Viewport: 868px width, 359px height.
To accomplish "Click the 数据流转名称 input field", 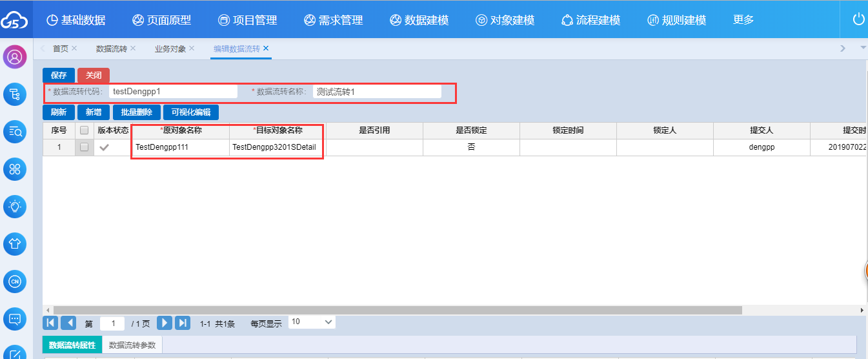I will tap(377, 92).
